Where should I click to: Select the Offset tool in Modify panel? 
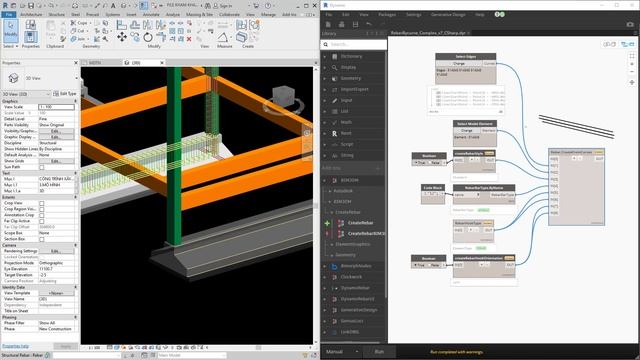tap(135, 25)
